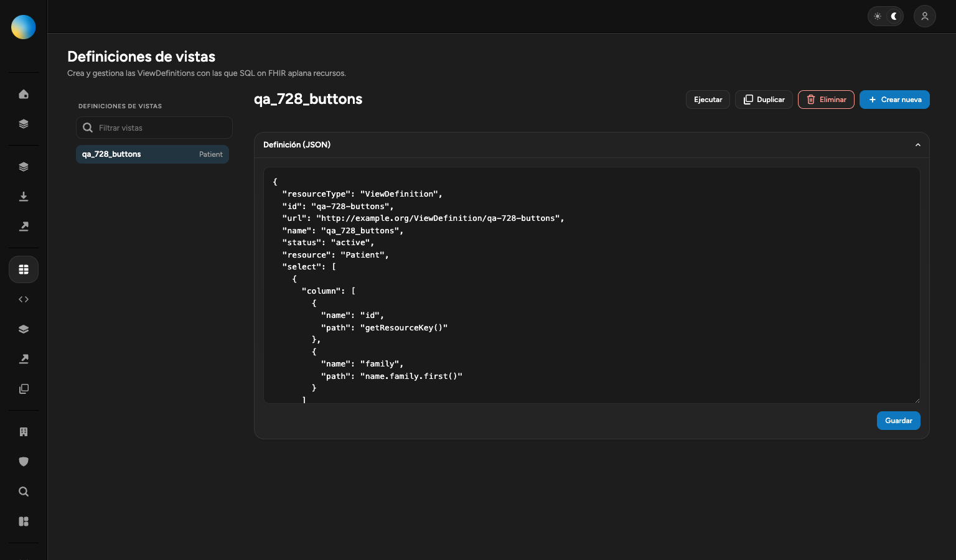Click the "id": "qa-728-buttons" line
Screen dimensions: 956x560
pos(338,206)
